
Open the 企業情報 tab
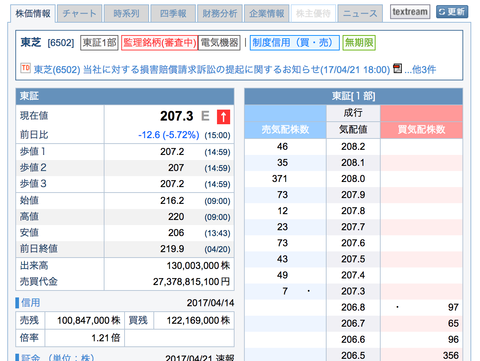[x=267, y=14]
